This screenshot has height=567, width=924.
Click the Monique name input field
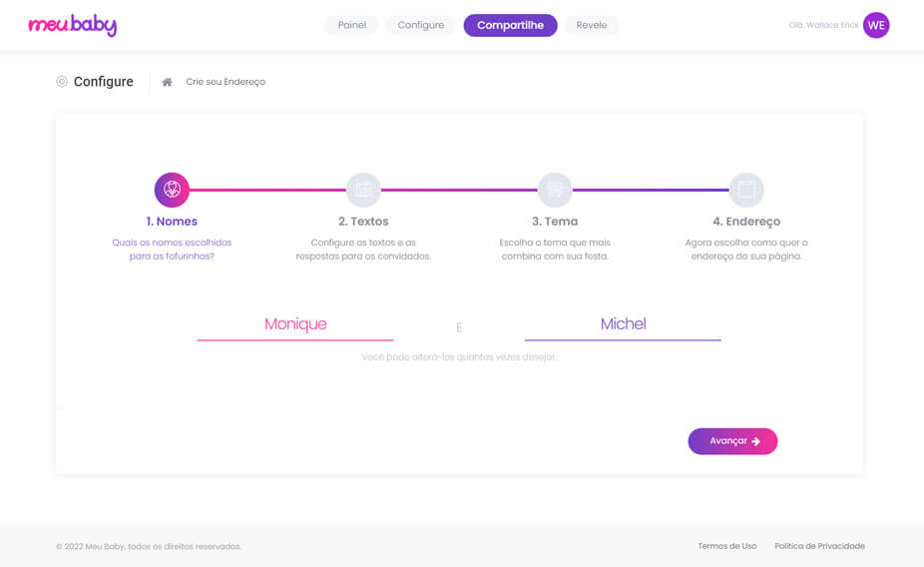[x=295, y=324]
